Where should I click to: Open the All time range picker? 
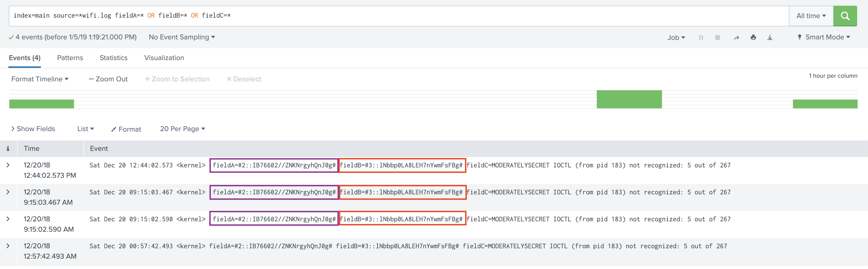point(811,16)
